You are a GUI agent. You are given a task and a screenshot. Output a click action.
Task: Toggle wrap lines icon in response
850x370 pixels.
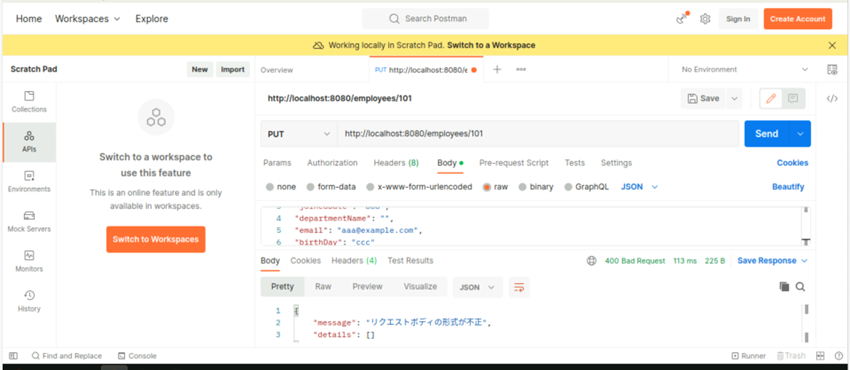tap(519, 287)
